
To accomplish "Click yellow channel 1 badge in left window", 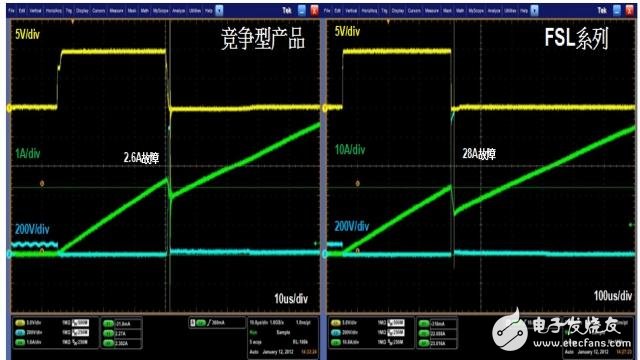I will click(20, 323).
